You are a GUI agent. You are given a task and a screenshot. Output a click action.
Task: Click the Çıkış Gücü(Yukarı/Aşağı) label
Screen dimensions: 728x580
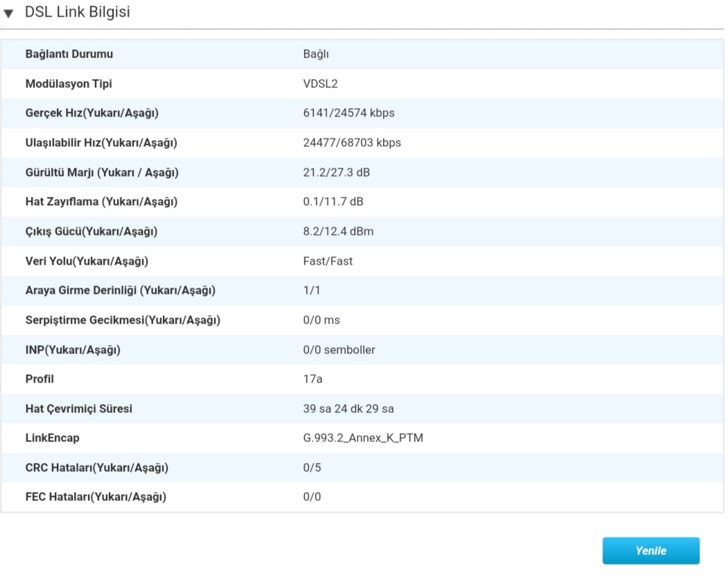click(x=91, y=231)
